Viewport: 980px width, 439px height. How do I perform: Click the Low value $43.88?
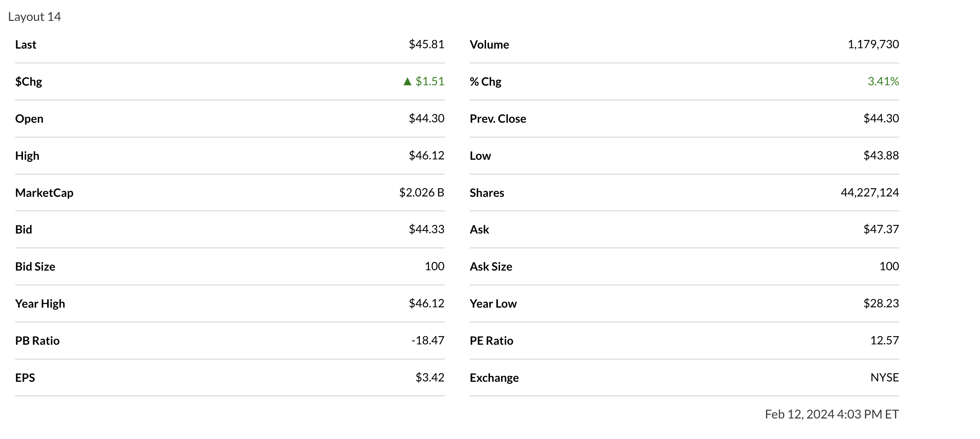[x=881, y=155]
